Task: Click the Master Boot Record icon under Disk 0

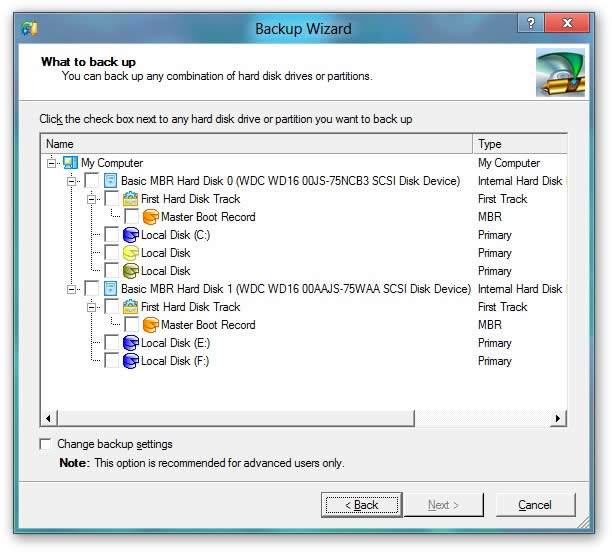Action: pos(150,217)
